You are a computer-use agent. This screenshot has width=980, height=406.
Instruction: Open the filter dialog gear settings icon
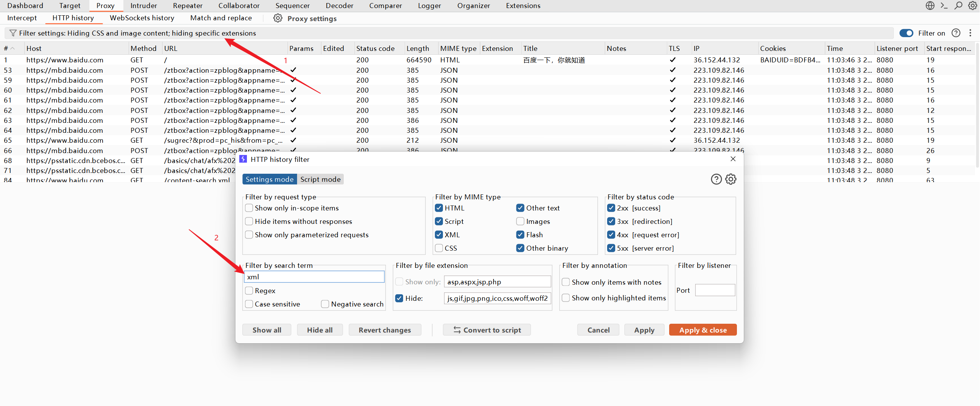pos(731,179)
